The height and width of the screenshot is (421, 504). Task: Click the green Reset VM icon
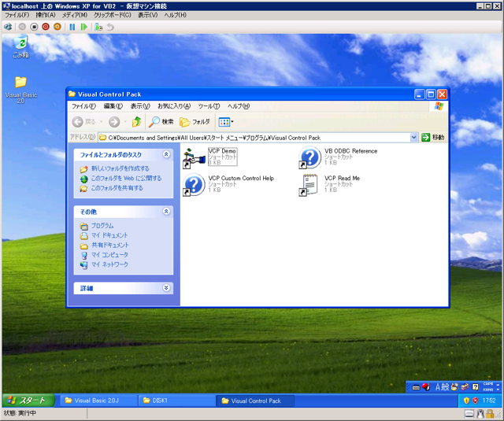pos(84,27)
